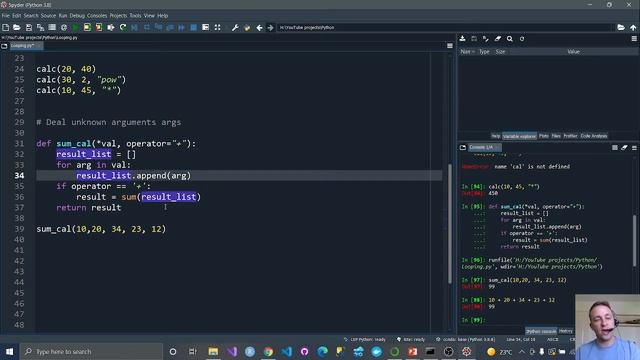Open the File menu
The height and width of the screenshot is (360, 640).
click(x=5, y=16)
